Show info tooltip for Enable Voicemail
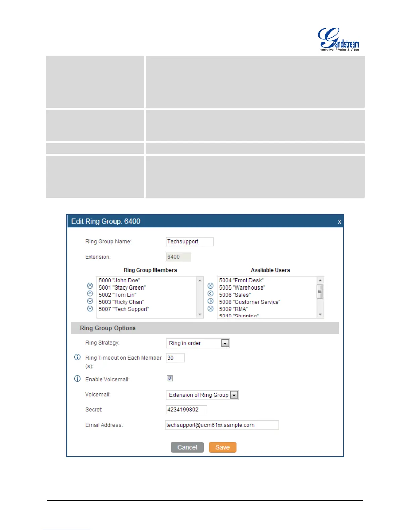 (x=77, y=379)
